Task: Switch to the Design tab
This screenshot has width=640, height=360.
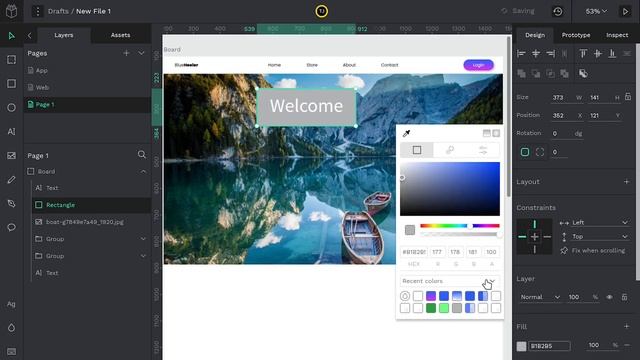Action: coord(535,35)
